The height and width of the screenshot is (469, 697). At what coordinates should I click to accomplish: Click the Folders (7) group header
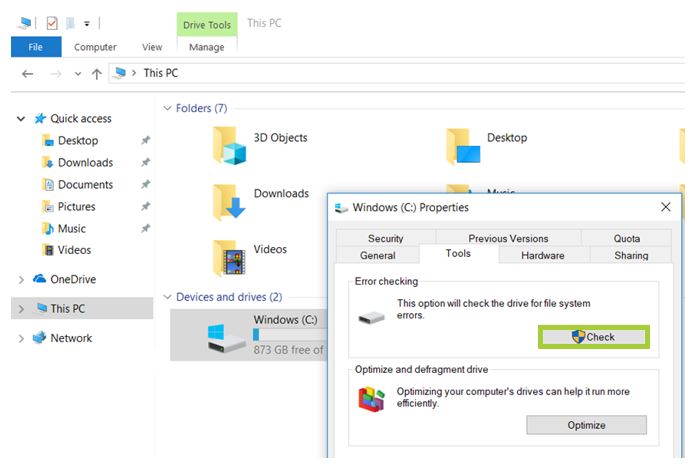201,108
